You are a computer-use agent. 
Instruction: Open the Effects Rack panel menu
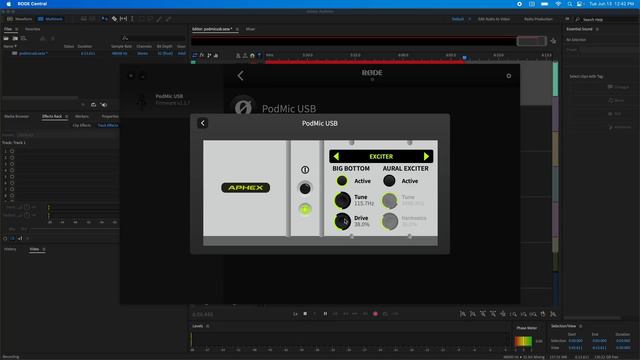(67, 116)
